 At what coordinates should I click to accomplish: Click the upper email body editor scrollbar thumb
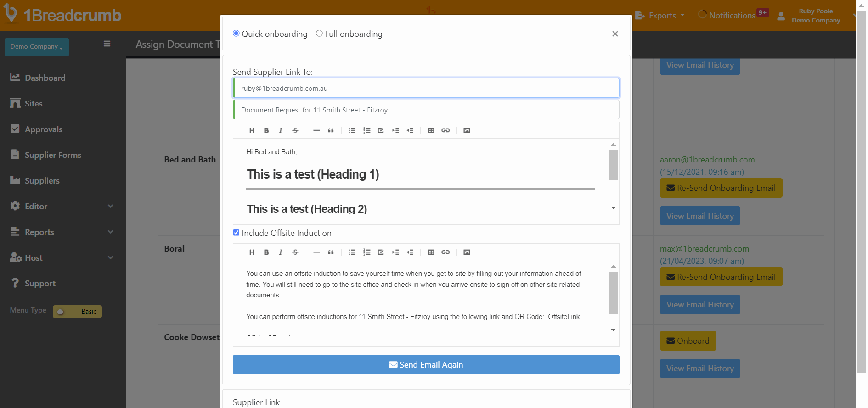point(613,165)
